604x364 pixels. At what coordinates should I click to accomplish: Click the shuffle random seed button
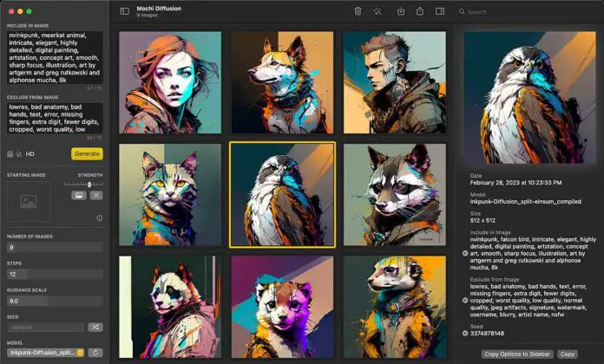click(x=95, y=327)
